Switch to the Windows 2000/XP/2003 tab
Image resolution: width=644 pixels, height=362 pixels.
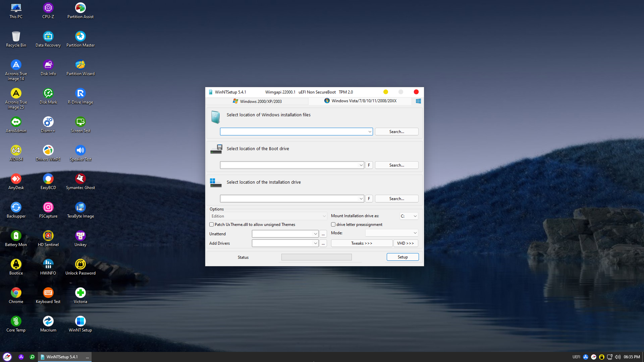257,101
